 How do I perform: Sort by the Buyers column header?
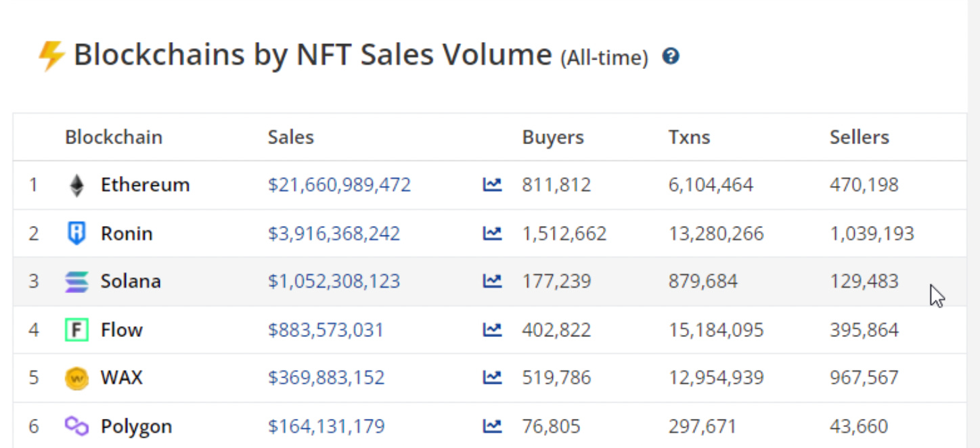(x=553, y=137)
